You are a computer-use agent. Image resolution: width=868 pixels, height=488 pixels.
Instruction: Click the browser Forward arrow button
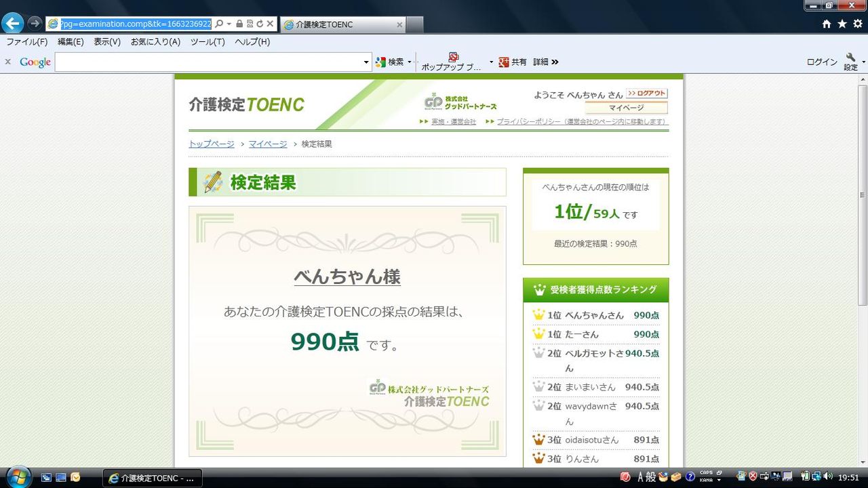click(x=35, y=24)
